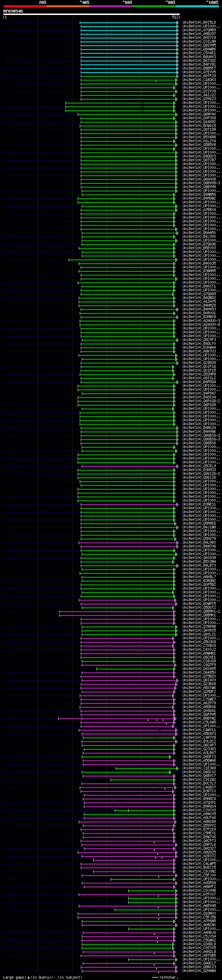222x980 pixels.
Task: Select the UniRef100_C5LKW5 label
Action: 199,722
